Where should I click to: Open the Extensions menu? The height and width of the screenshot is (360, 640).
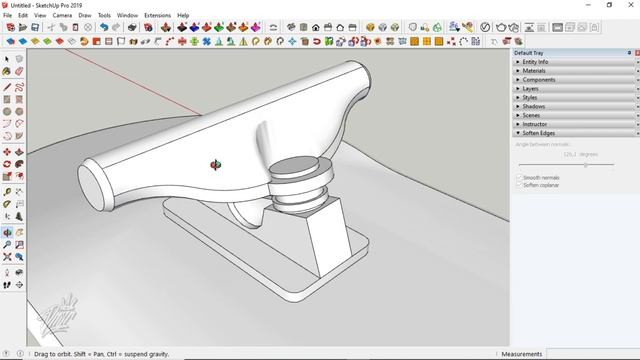[x=157, y=16]
